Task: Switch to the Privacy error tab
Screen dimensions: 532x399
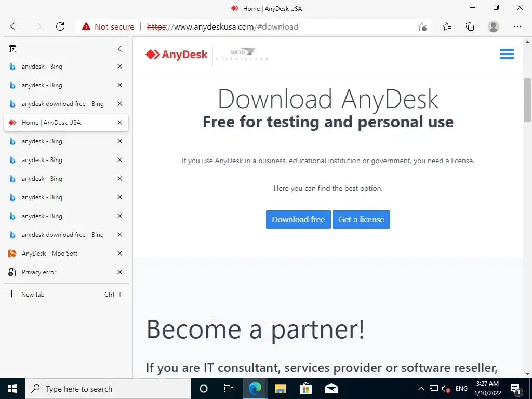Action: click(66, 272)
